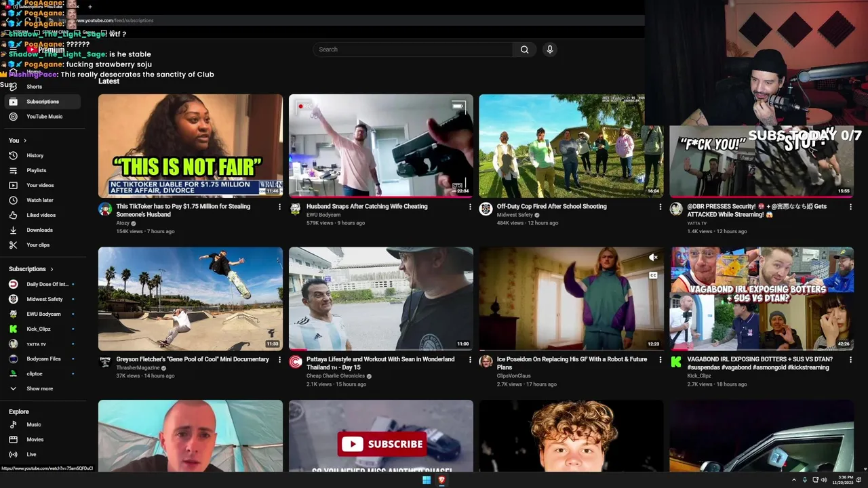Image resolution: width=868 pixels, height=488 pixels.
Task: Open cliptoe subscription
Action: coord(43,373)
